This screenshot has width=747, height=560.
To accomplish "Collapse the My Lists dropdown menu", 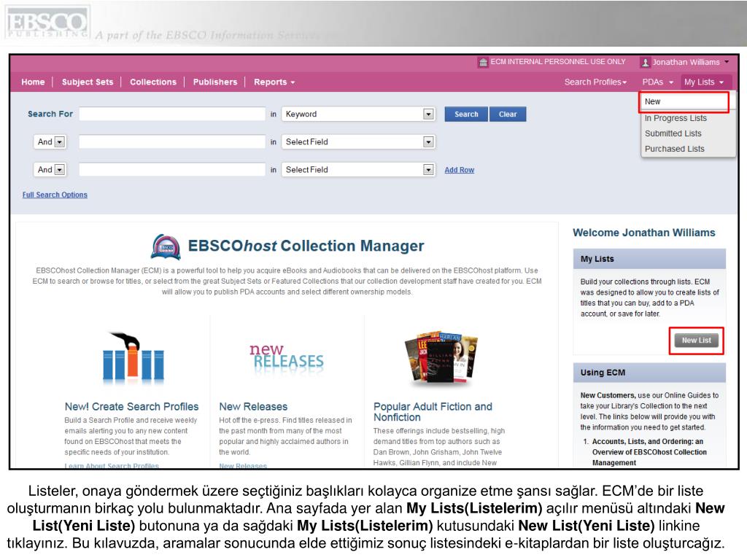I will [x=705, y=82].
